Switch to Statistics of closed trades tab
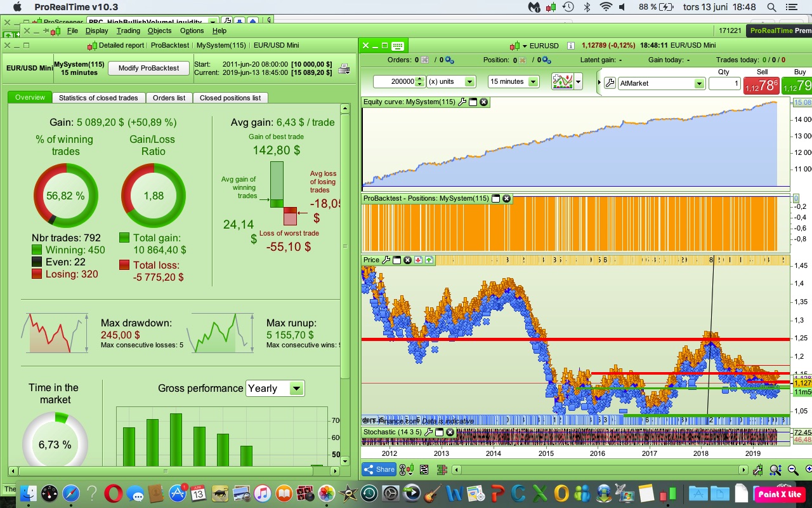Image resolution: width=812 pixels, height=508 pixels. click(x=98, y=98)
